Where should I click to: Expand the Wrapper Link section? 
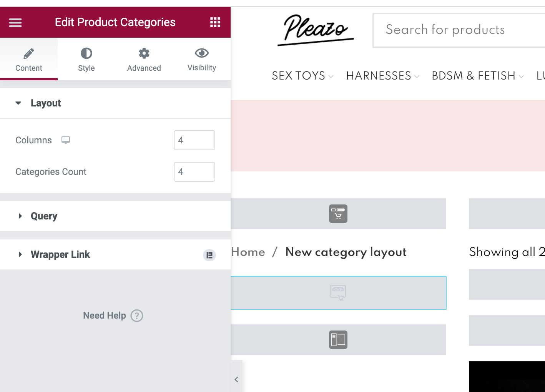click(60, 254)
